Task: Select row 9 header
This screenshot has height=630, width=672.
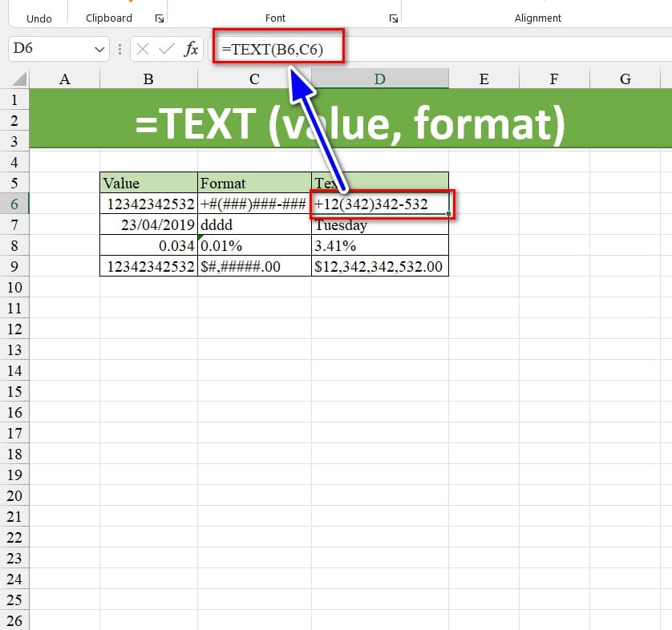Action: (14, 266)
